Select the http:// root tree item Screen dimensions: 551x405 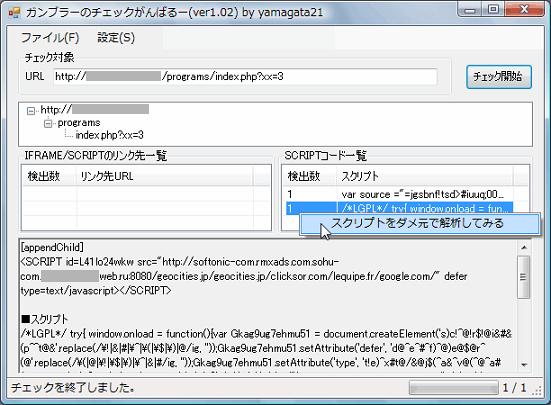pyautogui.click(x=94, y=110)
